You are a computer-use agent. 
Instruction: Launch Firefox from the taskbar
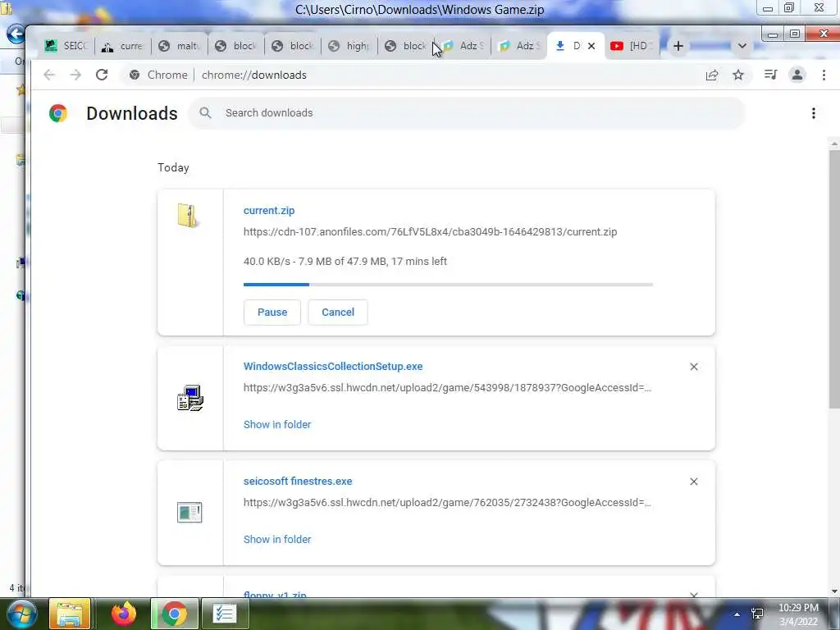click(124, 614)
